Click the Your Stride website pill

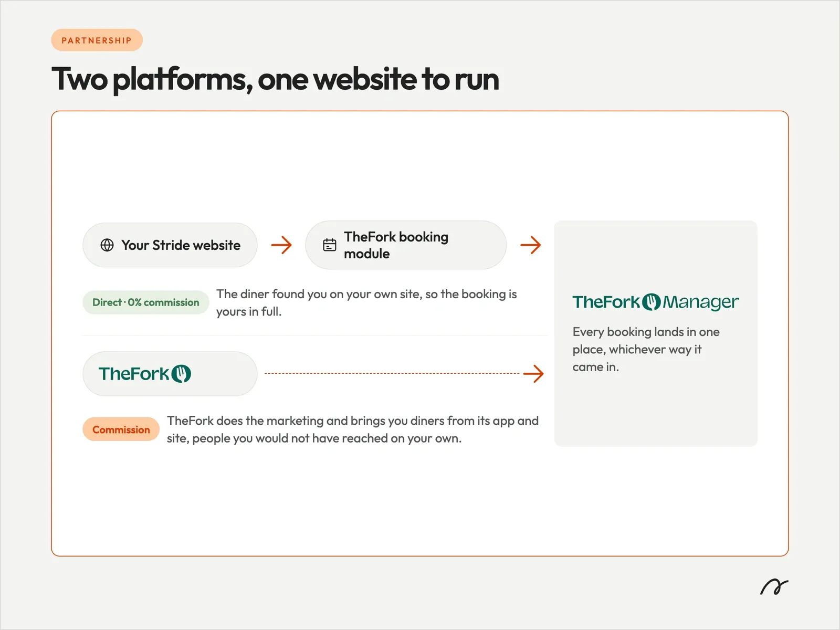170,245
